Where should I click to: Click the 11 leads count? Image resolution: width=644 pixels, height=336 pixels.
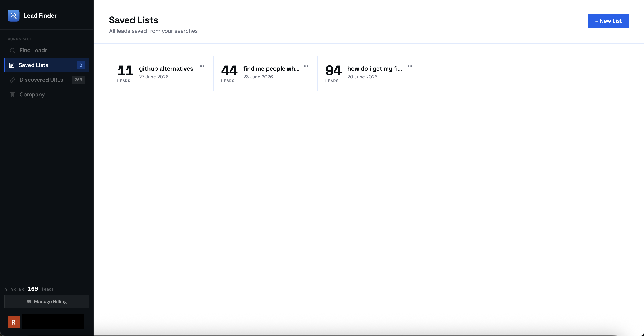[x=125, y=71]
